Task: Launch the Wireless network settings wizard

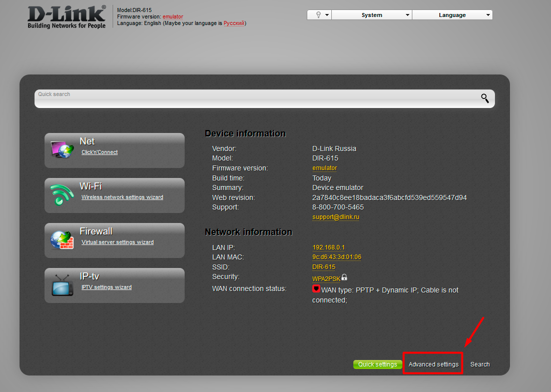Action: point(122,197)
